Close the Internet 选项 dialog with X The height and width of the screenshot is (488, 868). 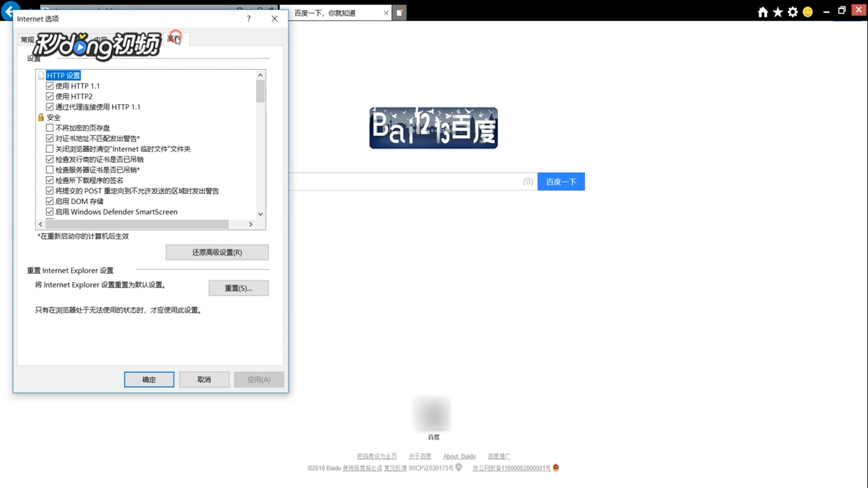pyautogui.click(x=275, y=19)
